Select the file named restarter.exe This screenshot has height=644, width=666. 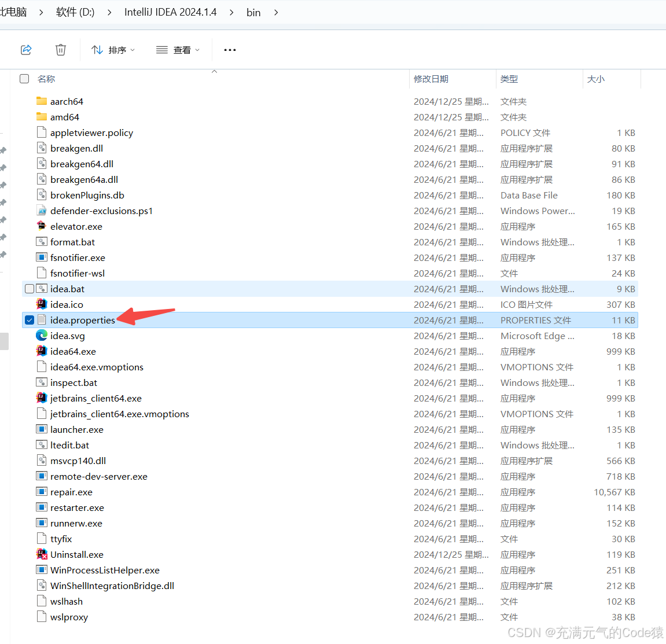pyautogui.click(x=77, y=507)
